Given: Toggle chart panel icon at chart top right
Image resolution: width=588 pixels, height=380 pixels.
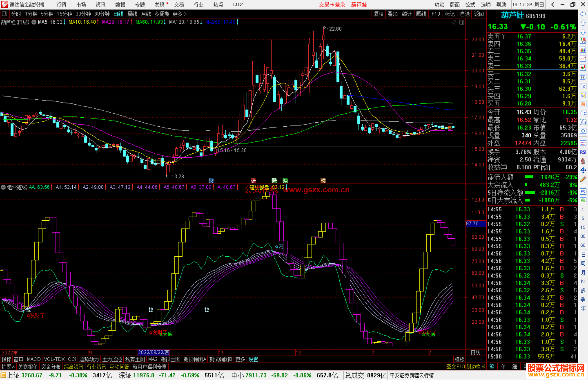Looking at the screenshot, I should coord(462,22).
